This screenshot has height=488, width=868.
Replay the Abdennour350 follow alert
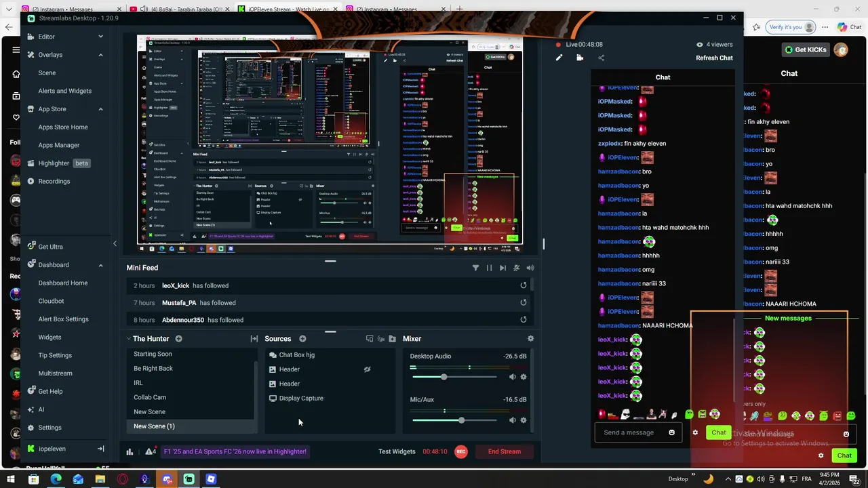coord(523,320)
